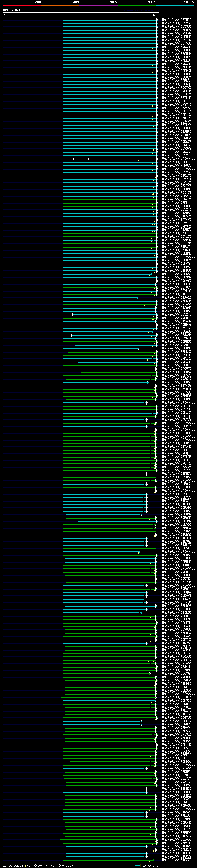
Task: Click the green ~80% identity legend segment
Action: (137, 6)
